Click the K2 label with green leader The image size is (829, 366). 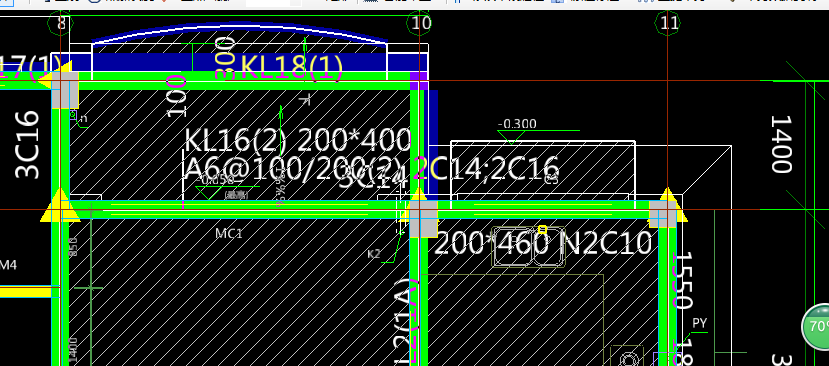point(374,254)
